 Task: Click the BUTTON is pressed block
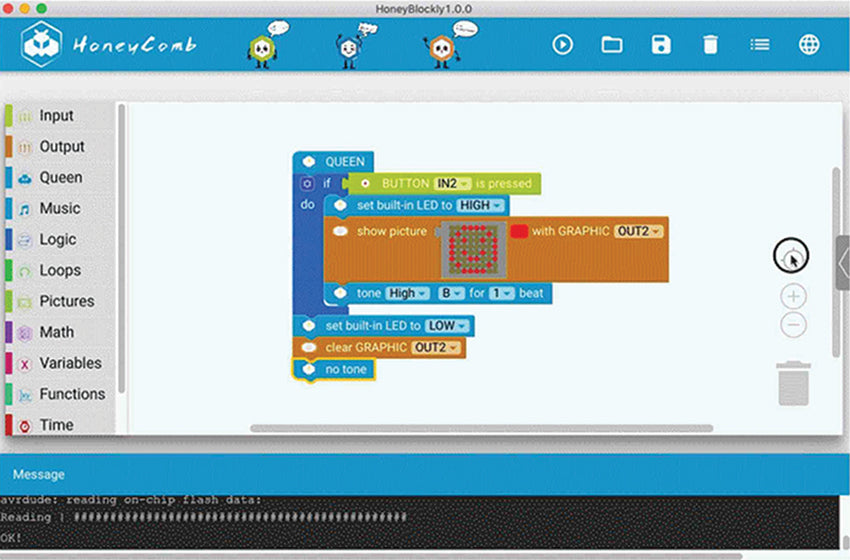click(x=445, y=184)
